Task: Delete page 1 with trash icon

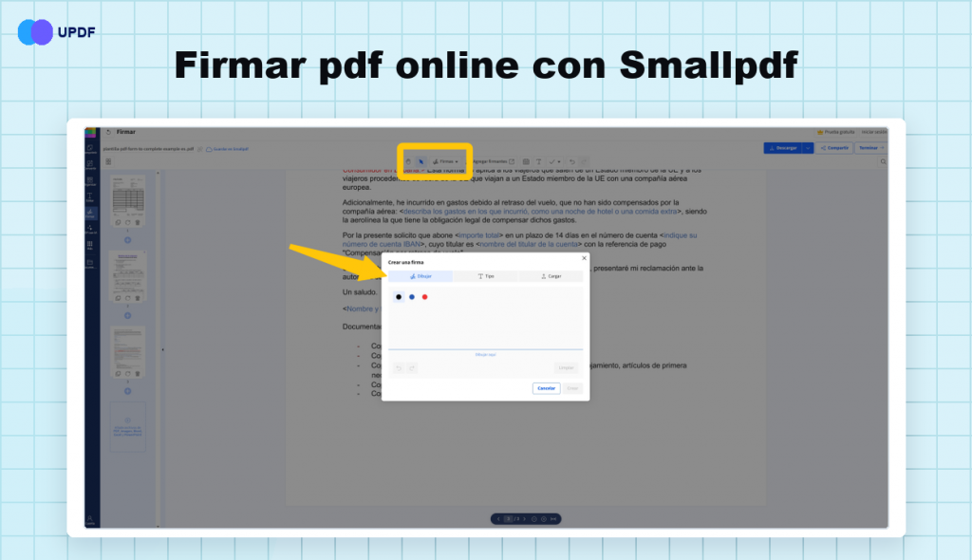Action: pos(138,223)
